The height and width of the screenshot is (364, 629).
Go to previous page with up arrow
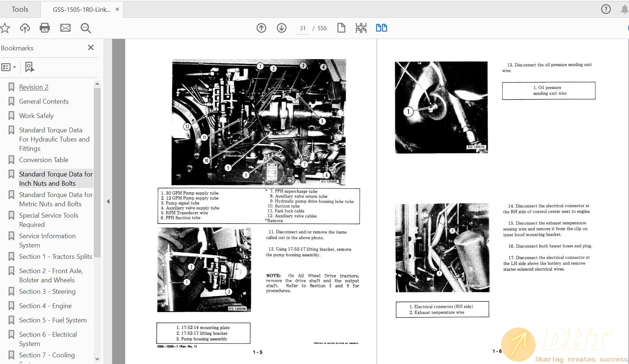click(x=261, y=28)
